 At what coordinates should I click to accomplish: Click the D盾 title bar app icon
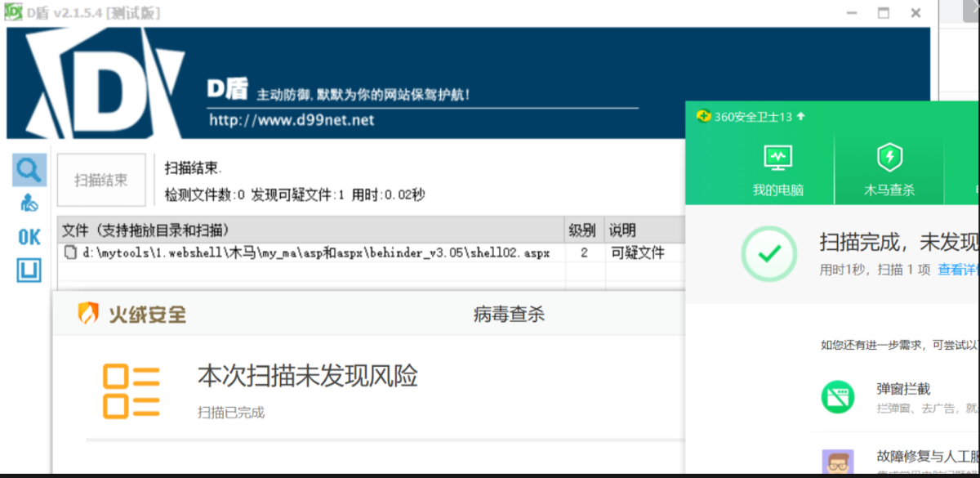pyautogui.click(x=13, y=12)
